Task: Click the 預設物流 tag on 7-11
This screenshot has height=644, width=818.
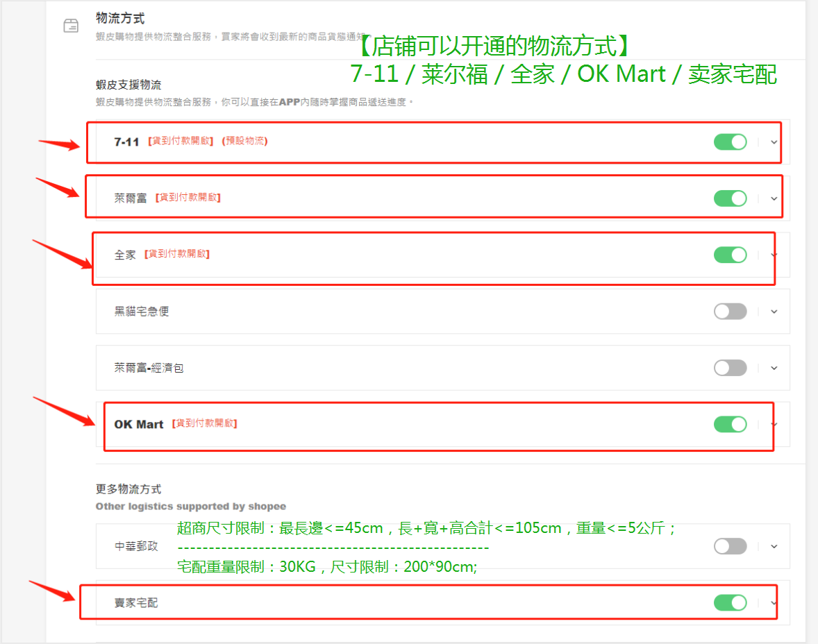Action: [244, 141]
